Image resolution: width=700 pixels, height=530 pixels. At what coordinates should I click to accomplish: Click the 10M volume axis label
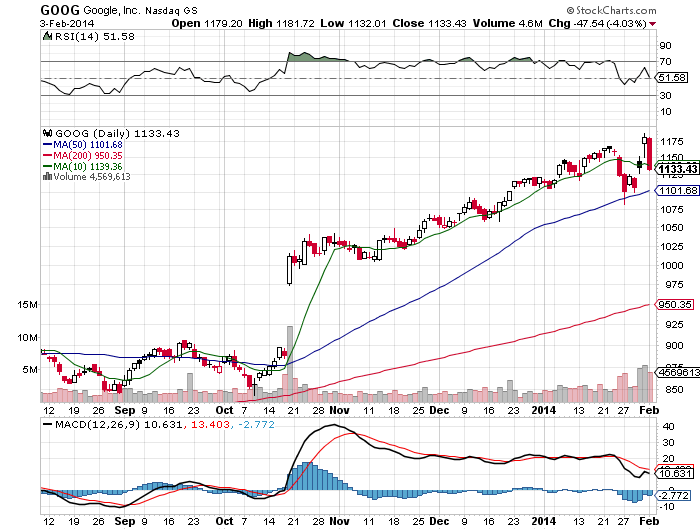coord(28,337)
